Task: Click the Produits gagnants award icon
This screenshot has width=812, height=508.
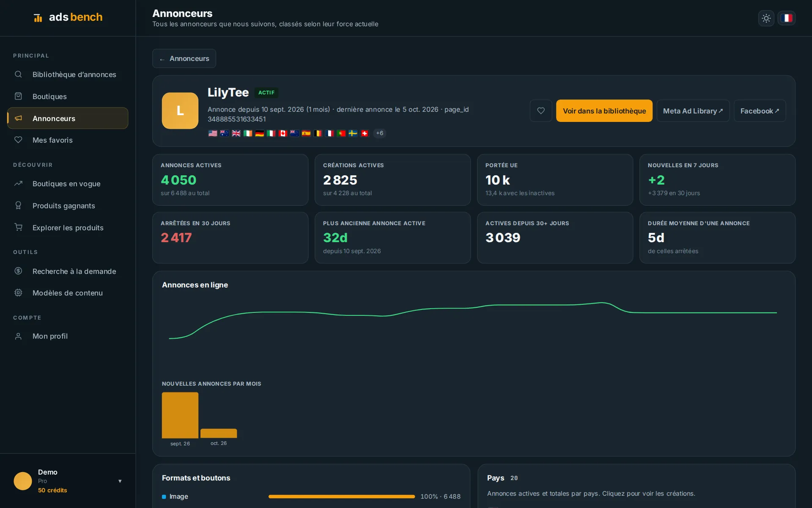Action: [x=18, y=205]
